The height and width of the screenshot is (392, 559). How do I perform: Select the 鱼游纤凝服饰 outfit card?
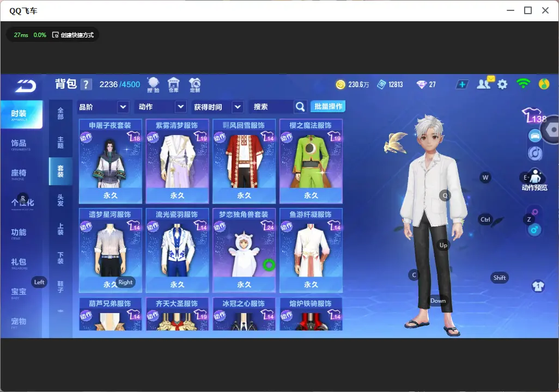(x=311, y=250)
